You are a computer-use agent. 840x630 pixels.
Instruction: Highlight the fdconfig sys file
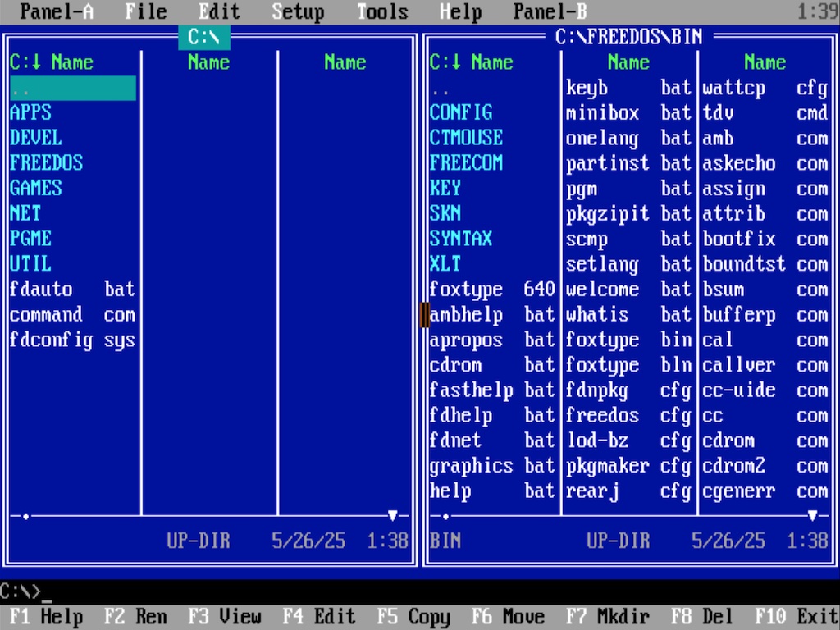coord(72,340)
